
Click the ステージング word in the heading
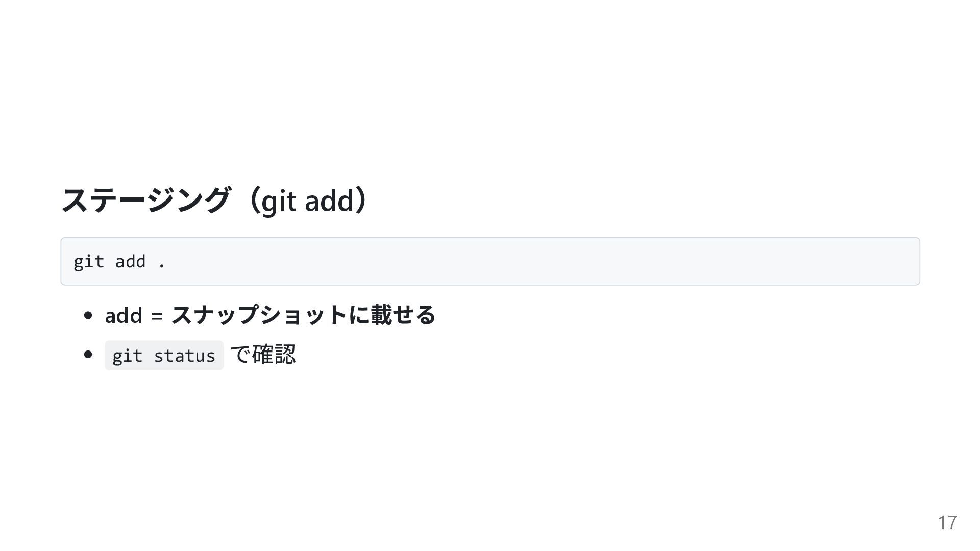pyautogui.click(x=145, y=200)
